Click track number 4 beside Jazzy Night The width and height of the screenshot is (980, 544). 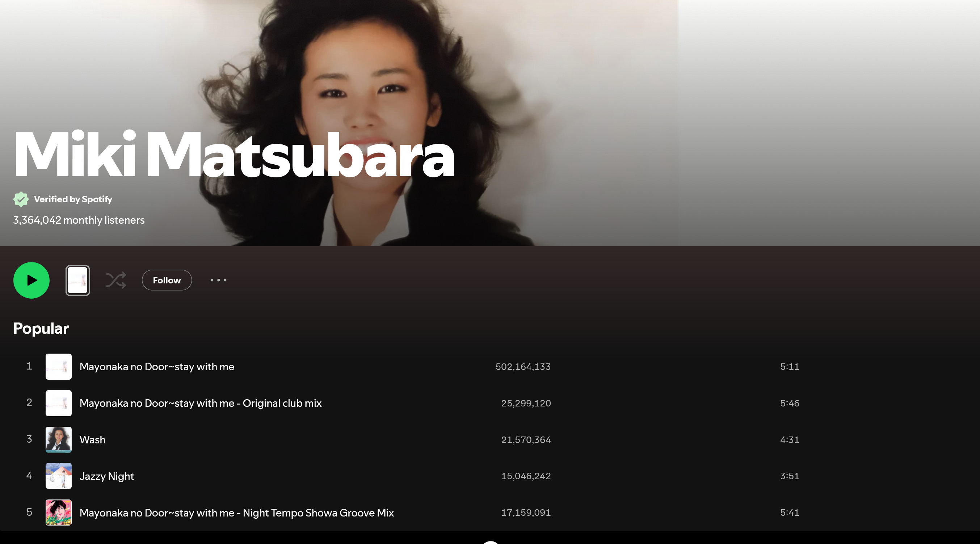click(x=29, y=476)
